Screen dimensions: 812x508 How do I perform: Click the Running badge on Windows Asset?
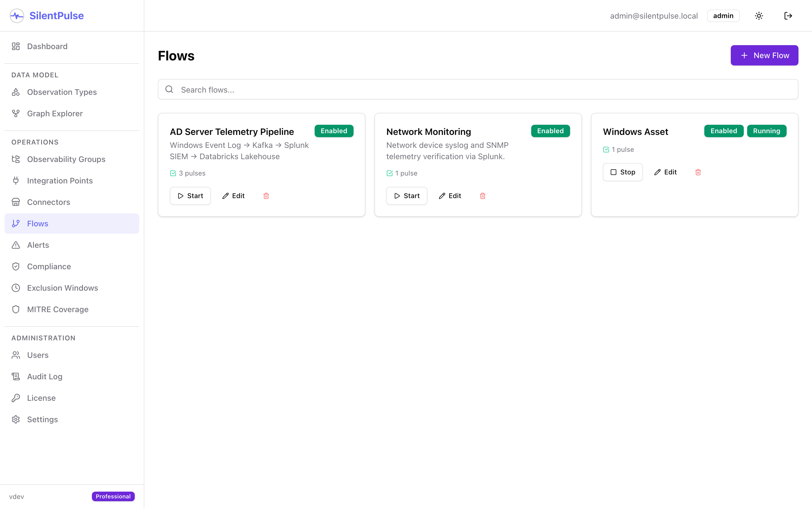pyautogui.click(x=767, y=131)
